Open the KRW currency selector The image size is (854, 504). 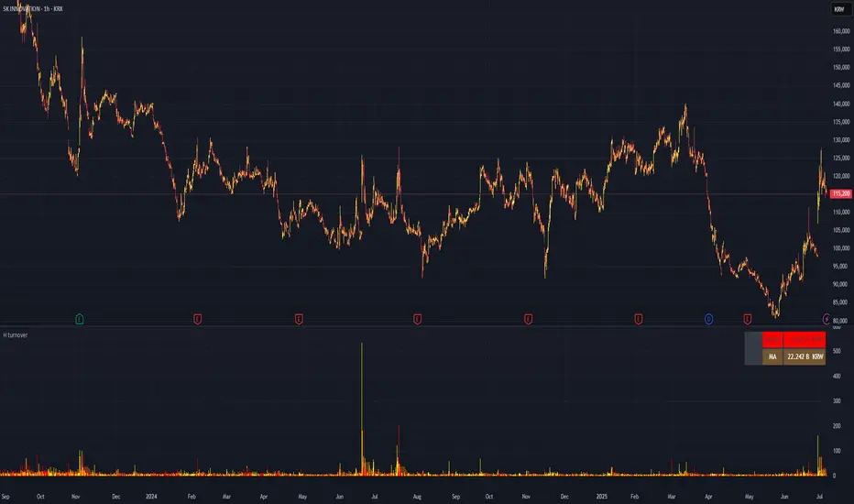click(x=839, y=9)
